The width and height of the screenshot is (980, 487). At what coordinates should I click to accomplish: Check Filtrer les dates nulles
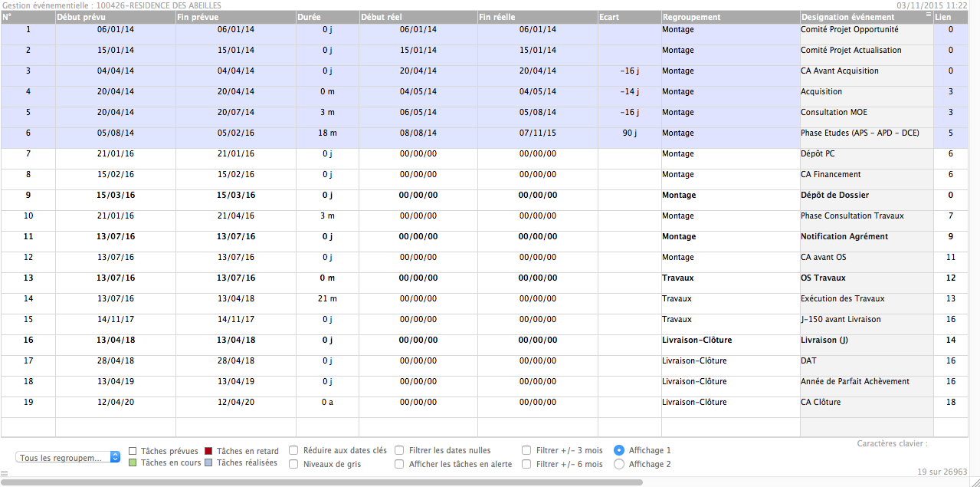click(399, 451)
